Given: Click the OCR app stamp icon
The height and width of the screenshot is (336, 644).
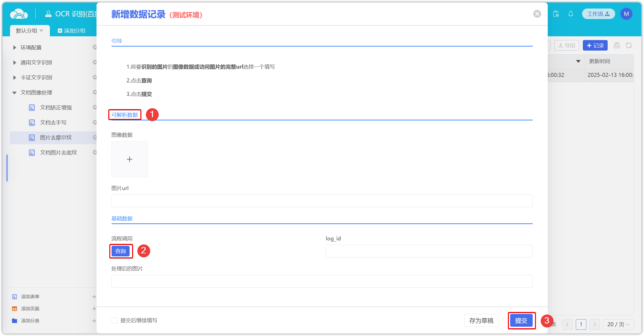Looking at the screenshot, I should pyautogui.click(x=48, y=14).
